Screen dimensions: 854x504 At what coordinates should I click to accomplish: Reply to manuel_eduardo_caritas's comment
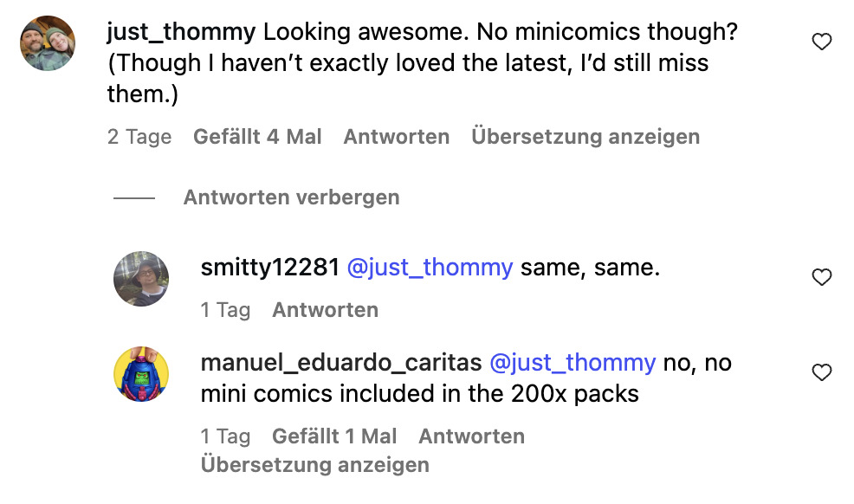471,436
